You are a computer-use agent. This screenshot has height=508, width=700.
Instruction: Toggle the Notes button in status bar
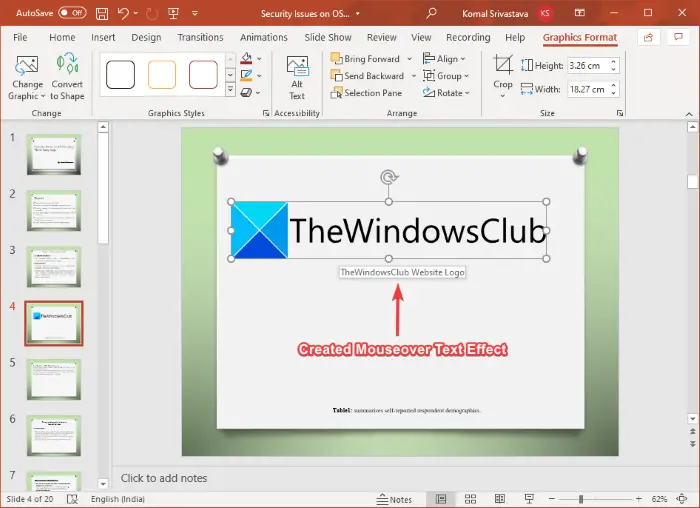pos(394,500)
